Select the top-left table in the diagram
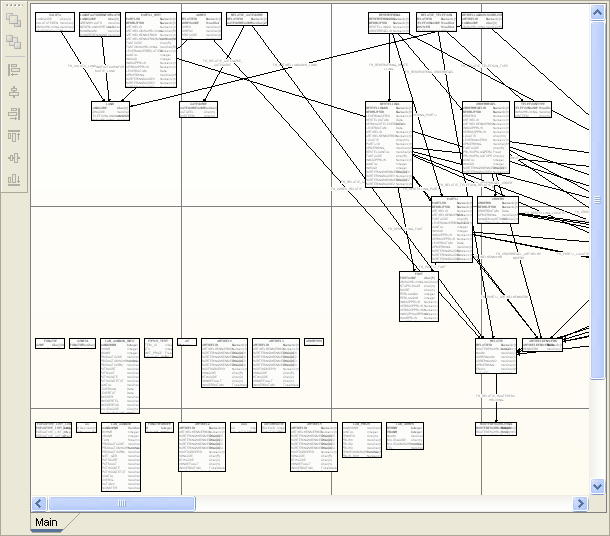The width and height of the screenshot is (610, 536). [x=52, y=23]
